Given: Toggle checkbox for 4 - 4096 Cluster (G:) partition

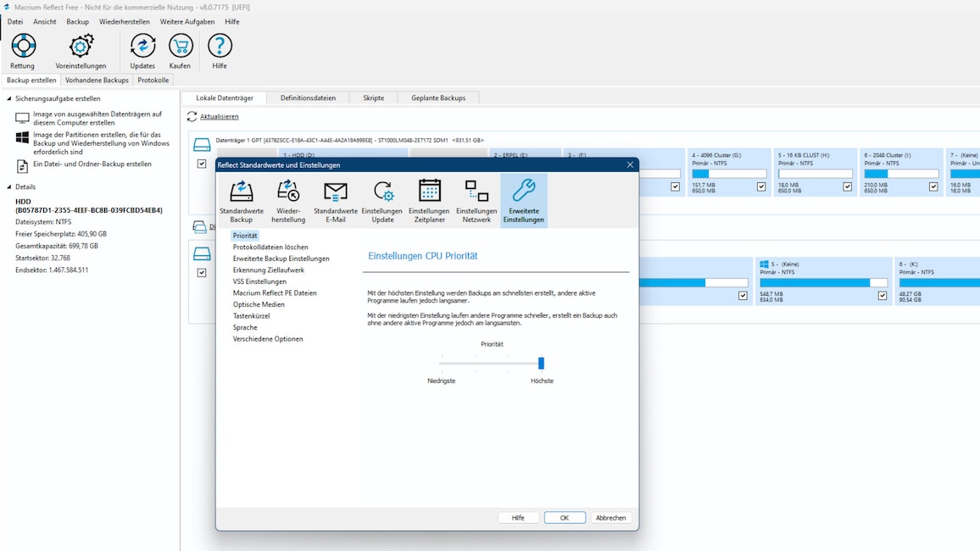Looking at the screenshot, I should pyautogui.click(x=761, y=186).
